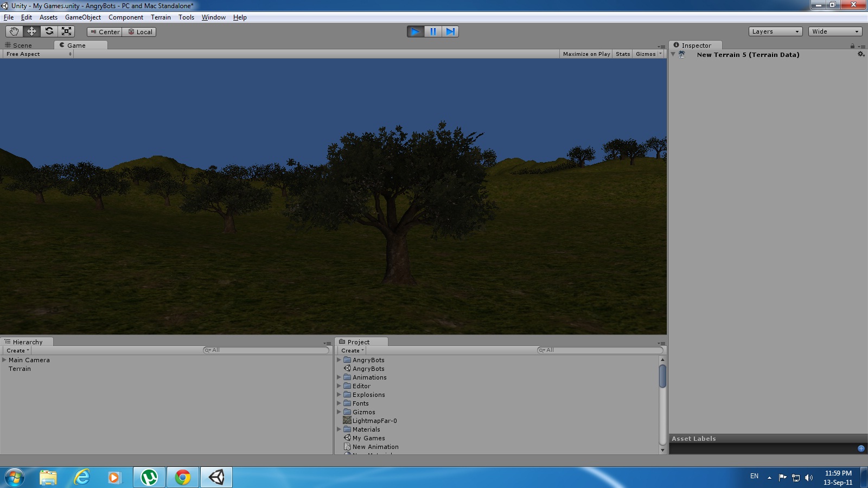Click the add Asset Label button
Screen dimensions: 868x488
[861, 448]
